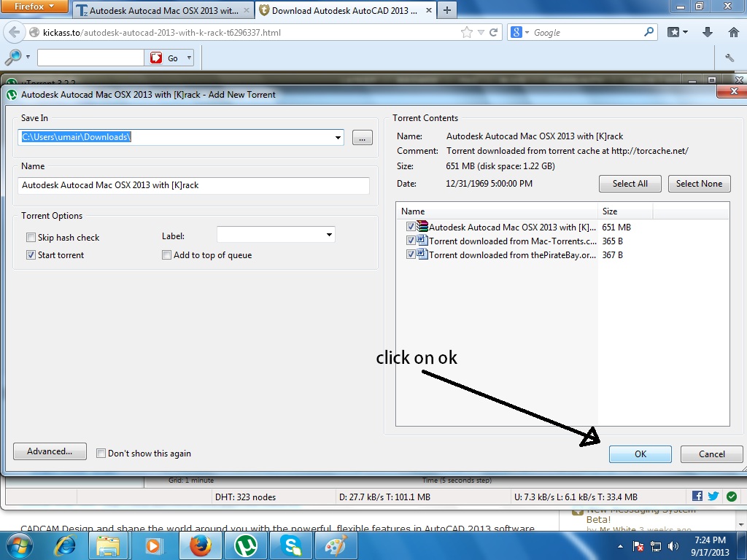Uncheck the Mac-Torrents text file
Screen dimensions: 747x560
pyautogui.click(x=411, y=241)
